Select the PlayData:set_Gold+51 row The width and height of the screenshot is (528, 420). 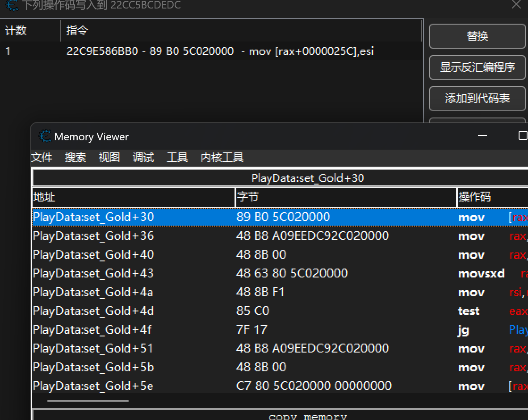tap(280, 348)
